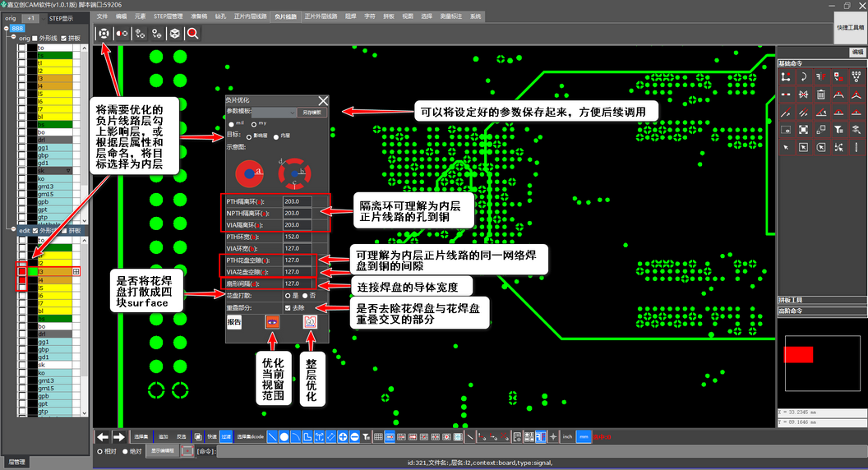Select the filled circle pad tool icon
This screenshot has width=868, height=470.
284,437
